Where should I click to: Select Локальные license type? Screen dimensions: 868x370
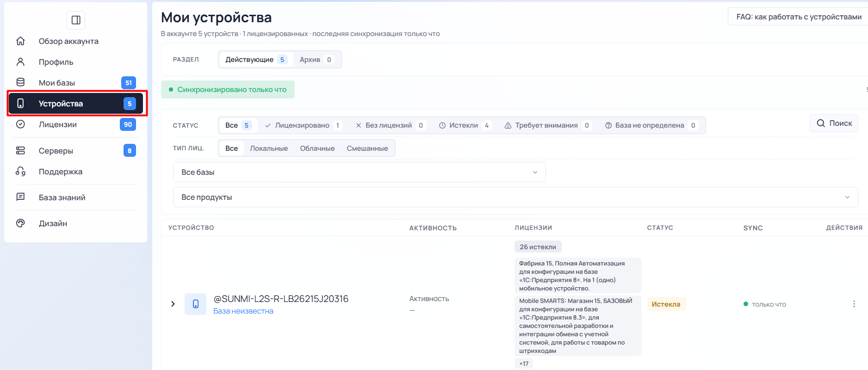coord(269,148)
